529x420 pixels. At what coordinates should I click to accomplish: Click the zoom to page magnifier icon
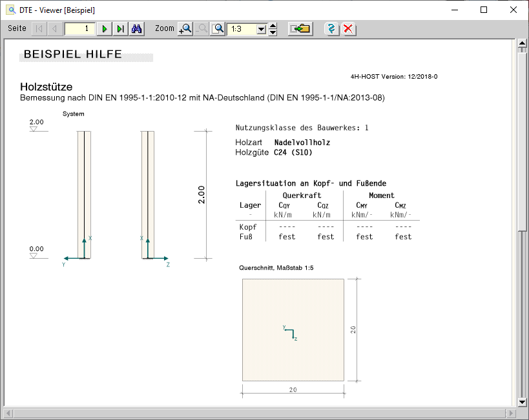click(x=219, y=29)
